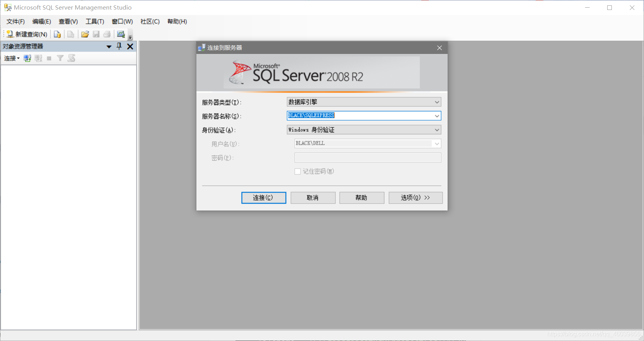This screenshot has height=341, width=644.
Task: Click the 新建查询(N) toolbar button
Action: pos(27,34)
